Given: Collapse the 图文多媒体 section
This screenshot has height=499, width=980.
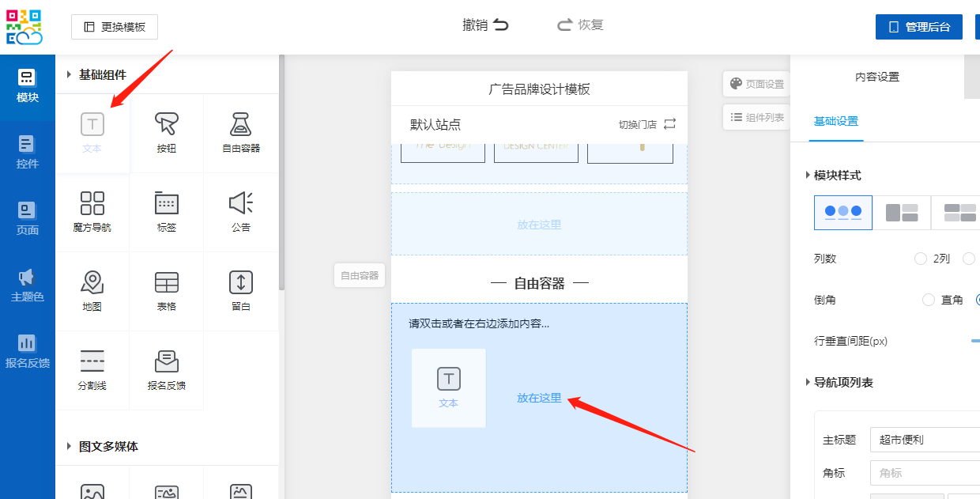Looking at the screenshot, I should point(70,446).
